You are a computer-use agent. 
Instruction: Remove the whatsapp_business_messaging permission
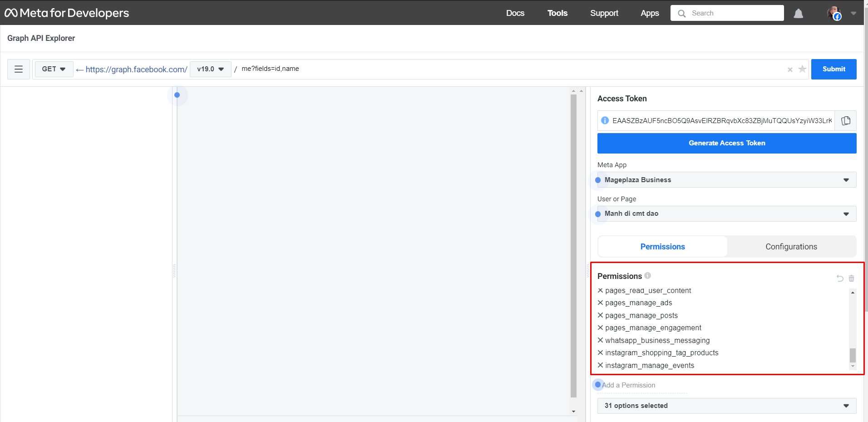click(600, 340)
